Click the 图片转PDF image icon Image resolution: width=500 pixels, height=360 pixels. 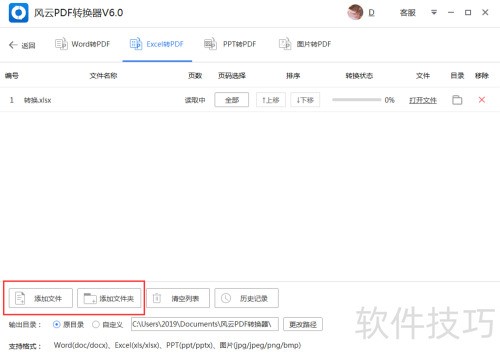[x=285, y=44]
